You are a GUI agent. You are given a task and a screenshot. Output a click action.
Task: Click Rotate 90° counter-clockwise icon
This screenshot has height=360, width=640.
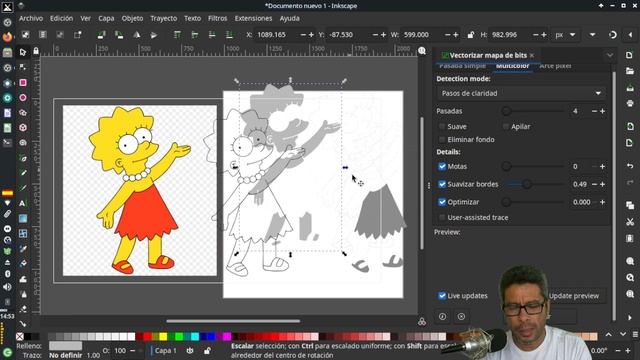tap(101, 35)
